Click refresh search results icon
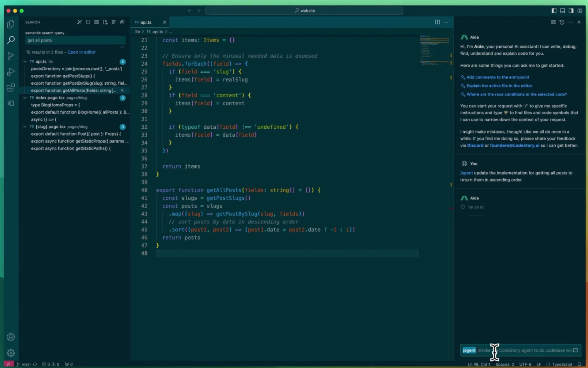The image size is (588, 368). coord(88,22)
